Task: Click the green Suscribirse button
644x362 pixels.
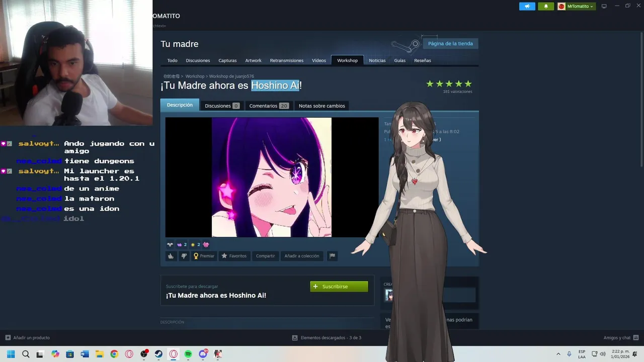Action: [x=339, y=287]
